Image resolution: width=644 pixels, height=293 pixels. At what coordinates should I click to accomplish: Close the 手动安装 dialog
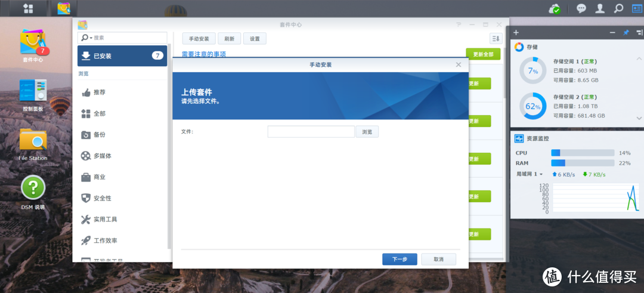[459, 64]
